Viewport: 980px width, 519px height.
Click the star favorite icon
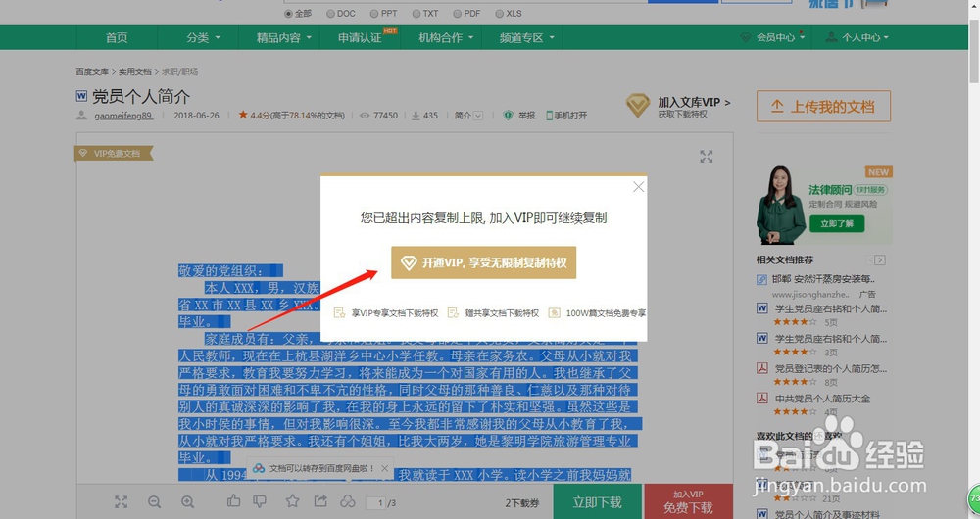[292, 501]
